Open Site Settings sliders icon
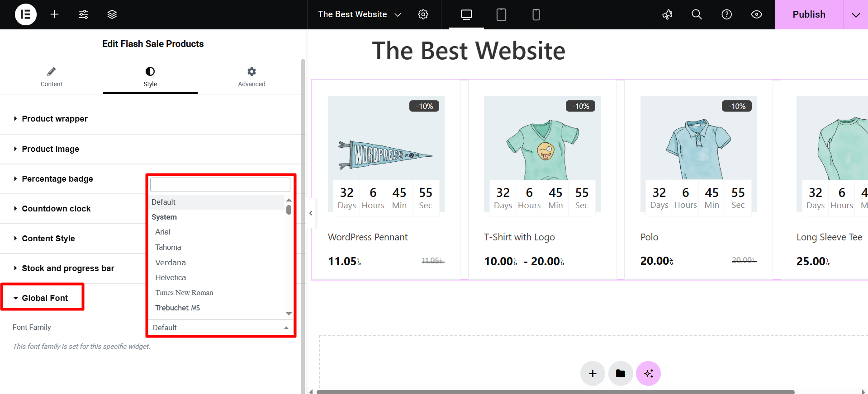The width and height of the screenshot is (868, 394). (x=83, y=14)
